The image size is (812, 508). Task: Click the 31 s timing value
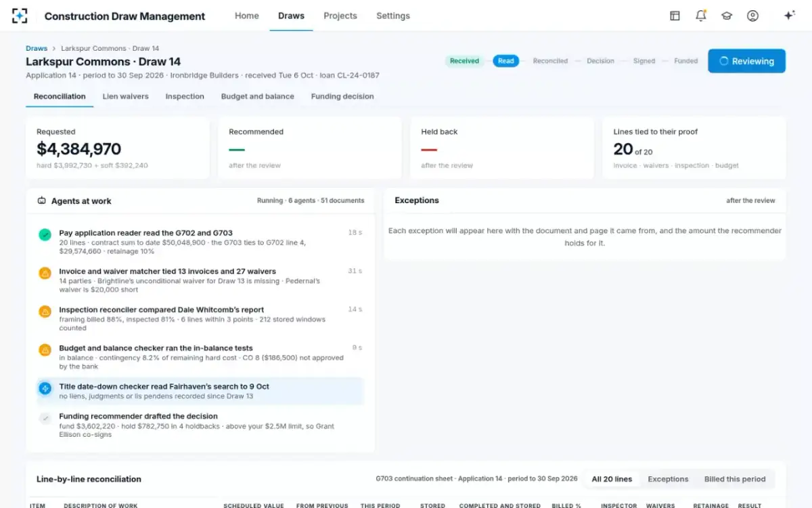coord(355,271)
